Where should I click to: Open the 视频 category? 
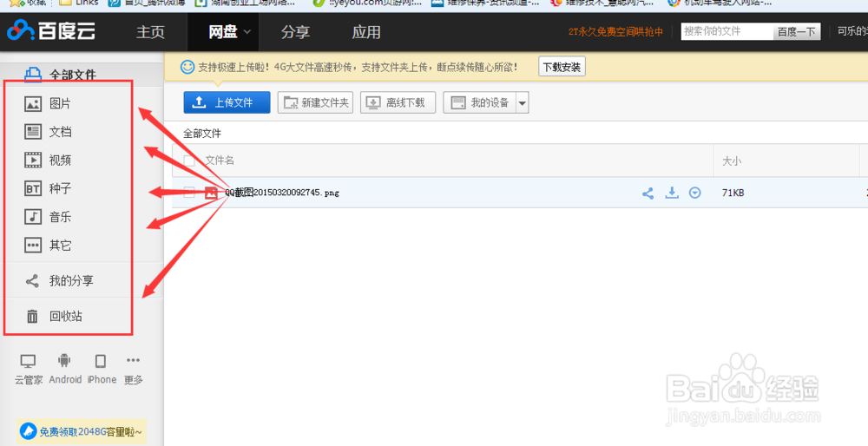[x=61, y=160]
